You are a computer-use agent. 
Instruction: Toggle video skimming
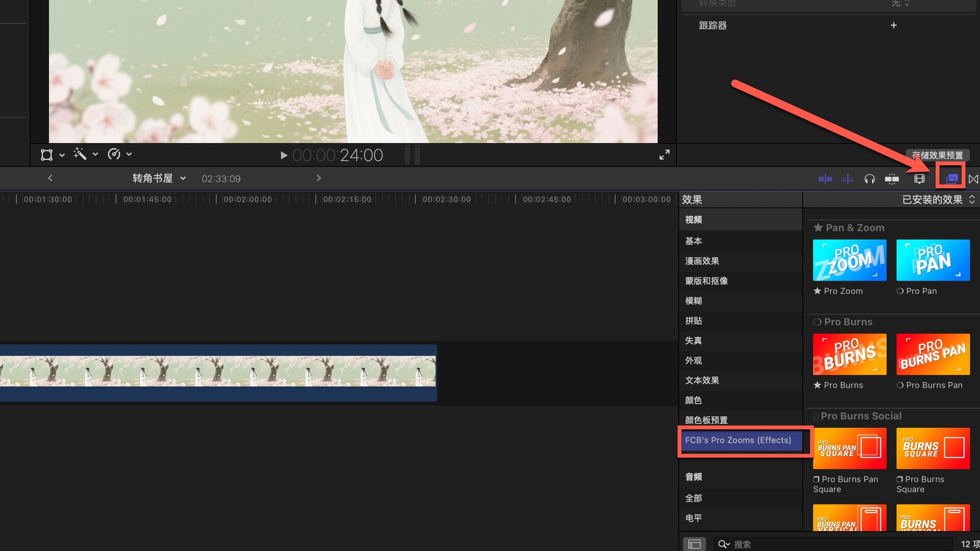pyautogui.click(x=825, y=179)
